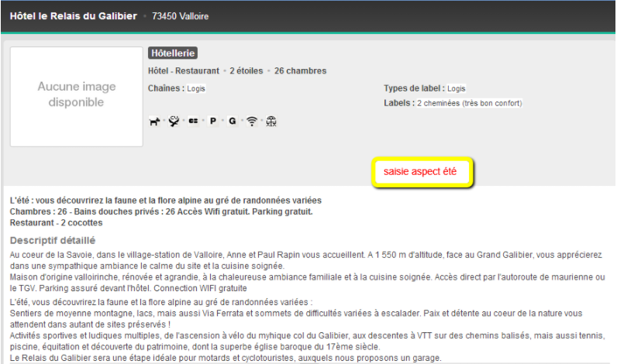Click the Labels field label
The width and height of the screenshot is (617, 364).
399,103
